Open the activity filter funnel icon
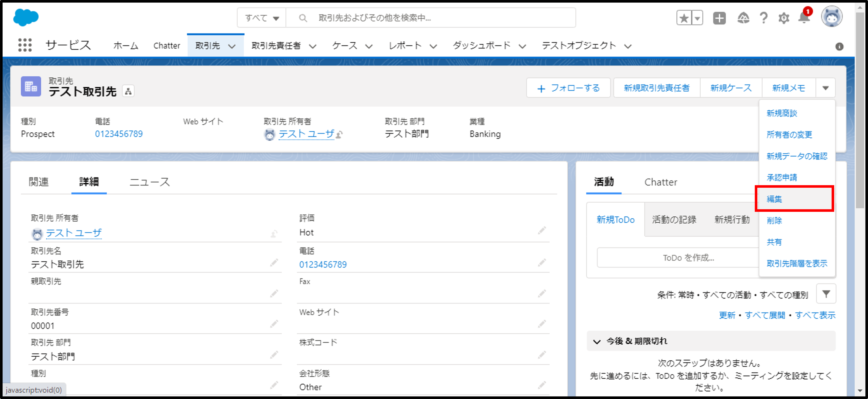The image size is (868, 399). tap(826, 294)
